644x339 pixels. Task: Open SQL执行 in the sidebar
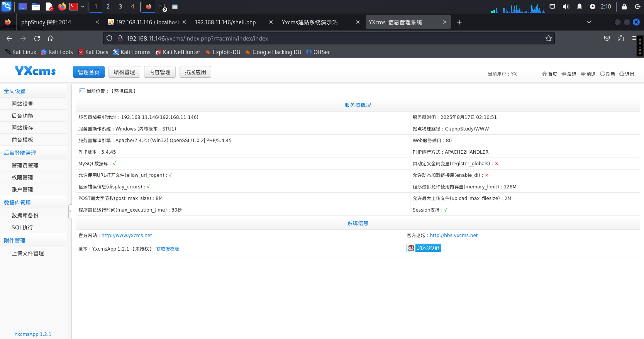(x=22, y=227)
